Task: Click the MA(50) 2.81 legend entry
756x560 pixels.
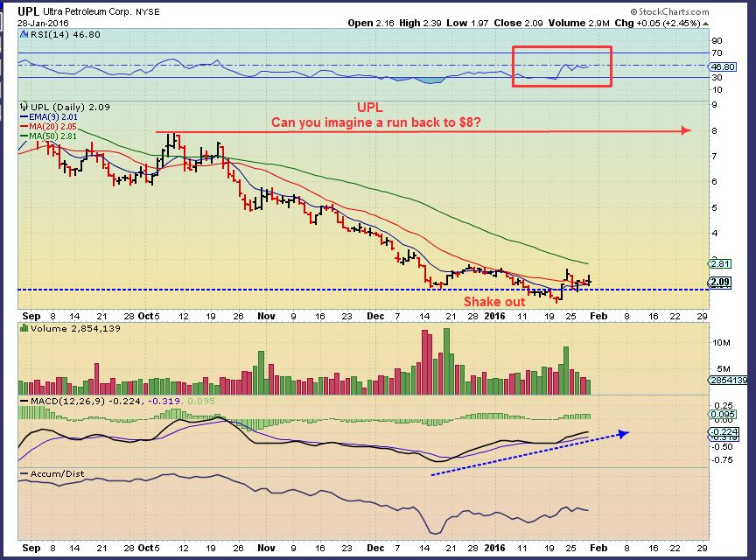Action: (x=48, y=136)
